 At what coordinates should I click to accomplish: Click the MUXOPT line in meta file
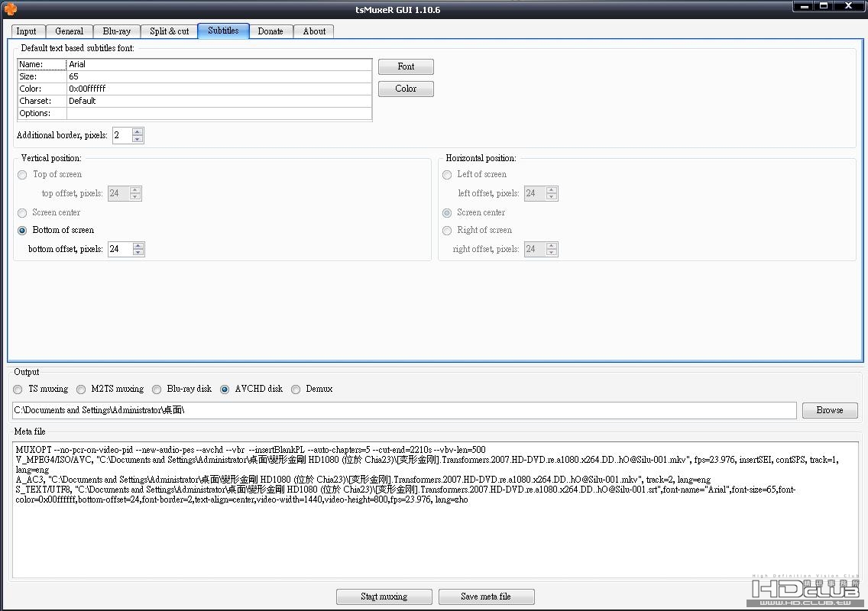pyautogui.click(x=251, y=449)
